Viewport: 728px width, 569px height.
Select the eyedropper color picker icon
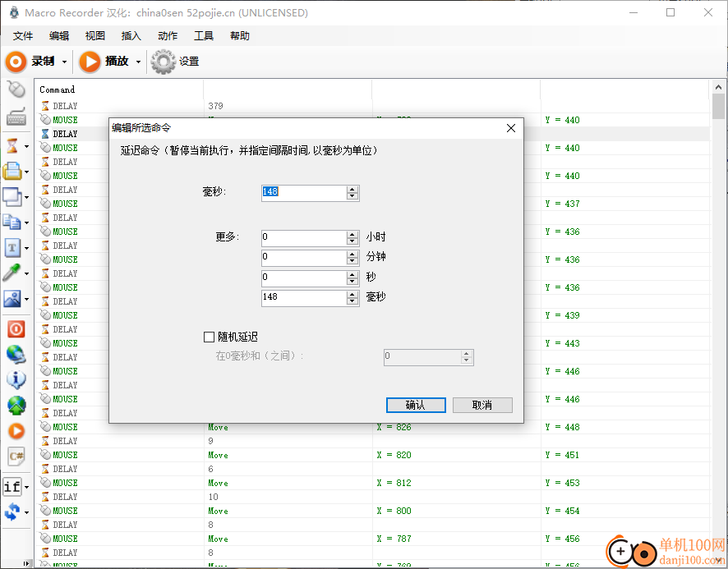point(12,273)
